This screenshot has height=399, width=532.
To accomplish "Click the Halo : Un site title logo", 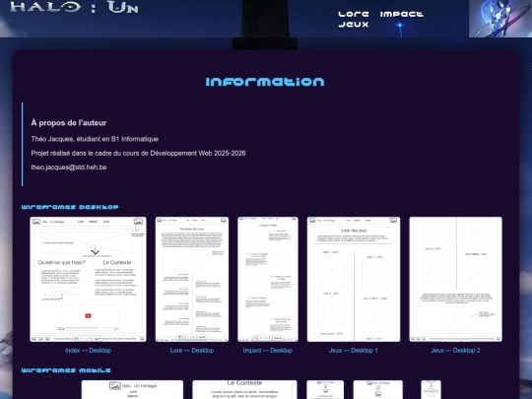I will pyautogui.click(x=74, y=7).
